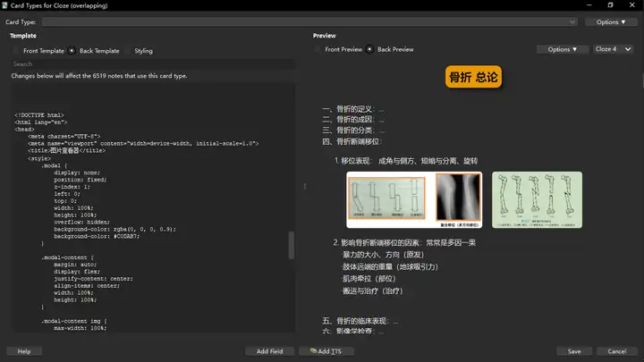Viewport: 644px width, 362px height.
Task: Select the Styling radio button
Action: 128,51
